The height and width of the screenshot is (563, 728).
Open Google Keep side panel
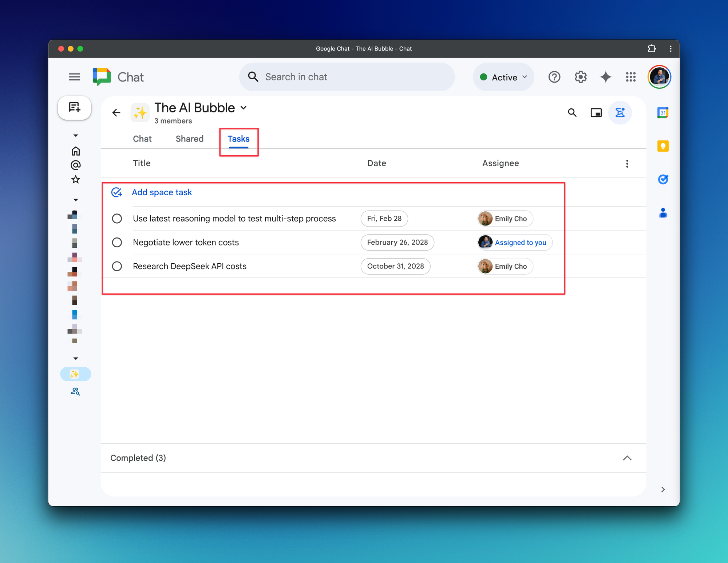663,146
